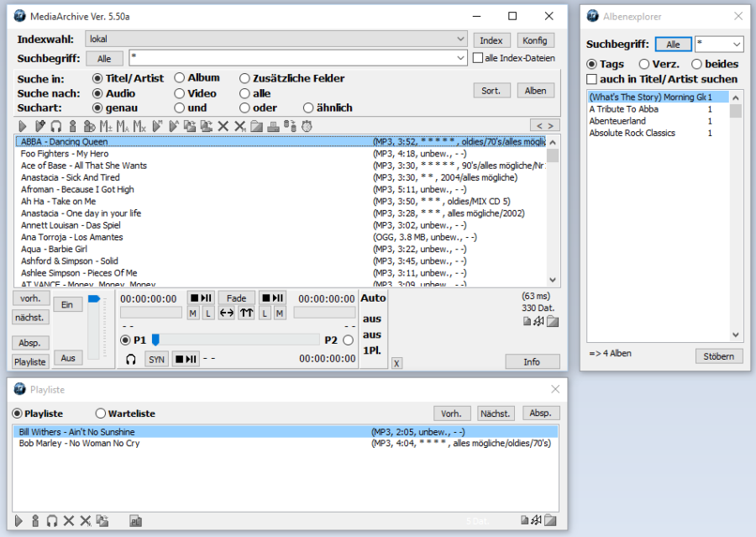The height and width of the screenshot is (537, 756).
Task: Click the stopwatch icon in the main toolbar
Action: (x=307, y=126)
